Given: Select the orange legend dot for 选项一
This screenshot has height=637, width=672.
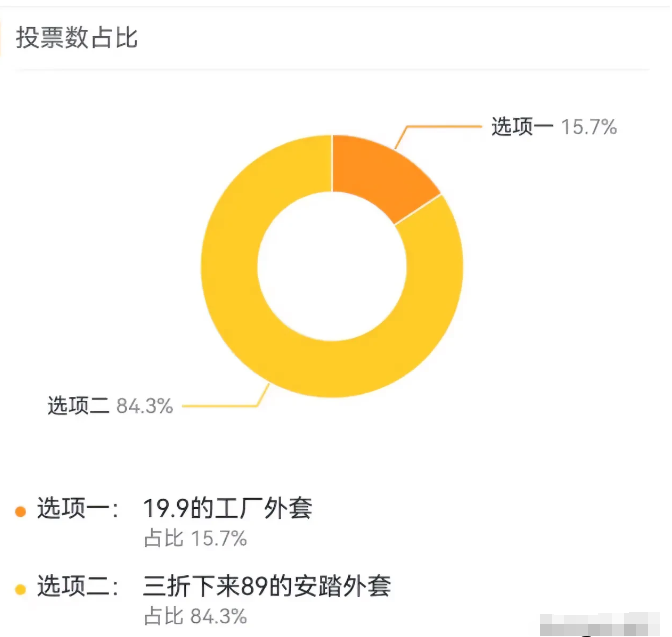Looking at the screenshot, I should coord(20,511).
